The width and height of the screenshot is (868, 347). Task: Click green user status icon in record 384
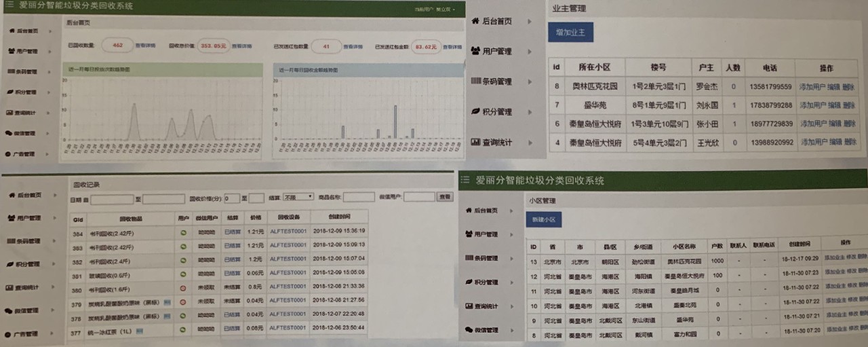click(183, 232)
